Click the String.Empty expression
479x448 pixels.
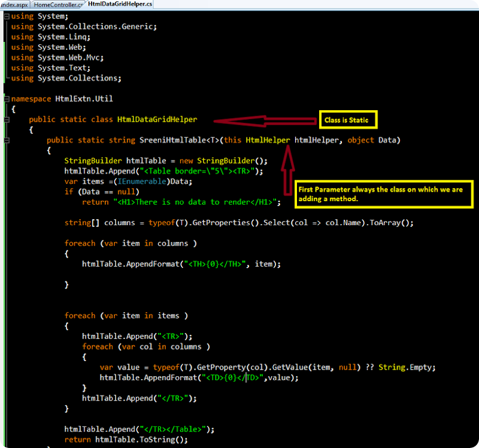407,367
